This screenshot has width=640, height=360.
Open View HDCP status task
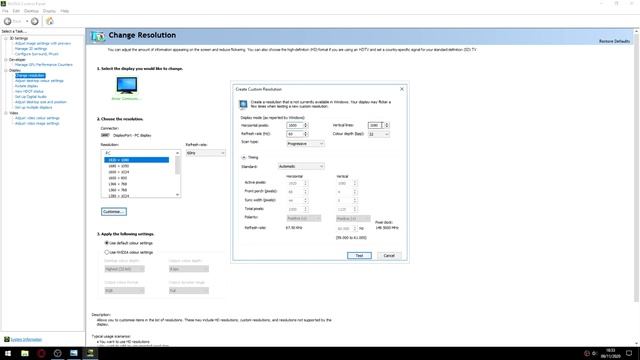coord(29,91)
